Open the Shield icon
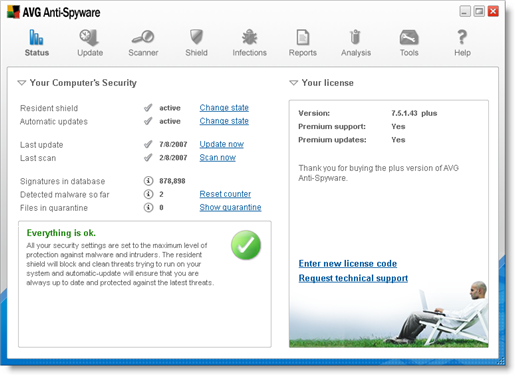Viewport: 516px width, 376px height. [x=196, y=37]
